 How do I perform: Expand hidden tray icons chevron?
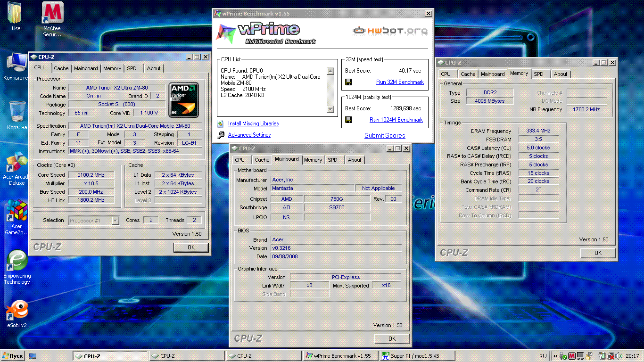pyautogui.click(x=555, y=356)
